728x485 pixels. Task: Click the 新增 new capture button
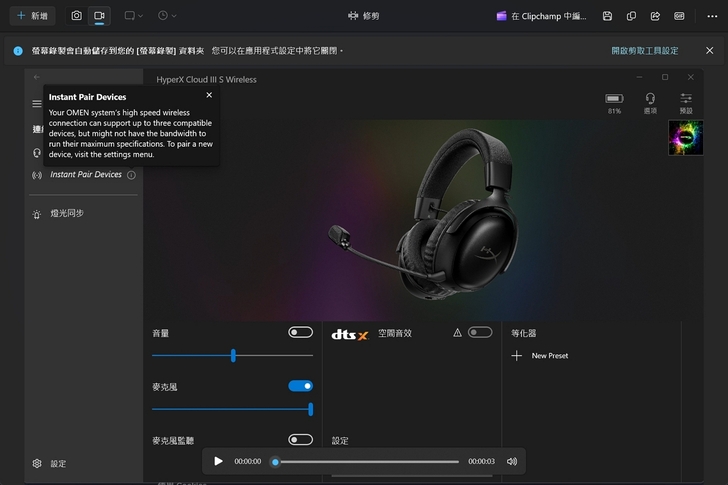32,16
